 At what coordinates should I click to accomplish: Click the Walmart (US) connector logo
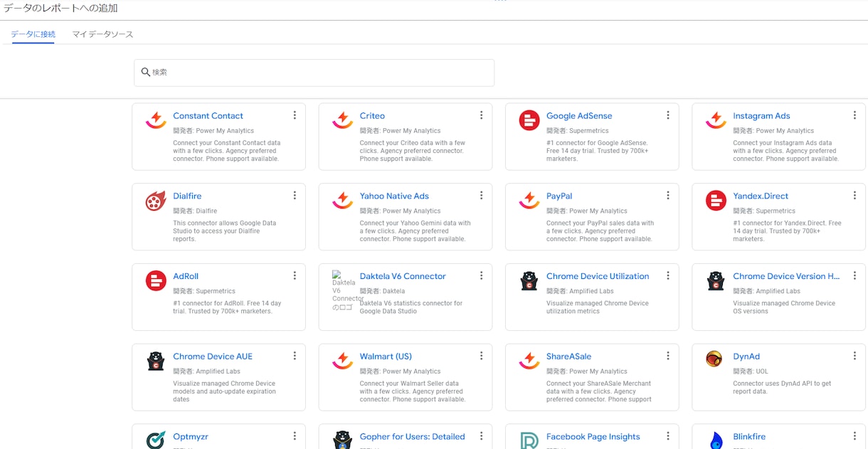point(342,361)
